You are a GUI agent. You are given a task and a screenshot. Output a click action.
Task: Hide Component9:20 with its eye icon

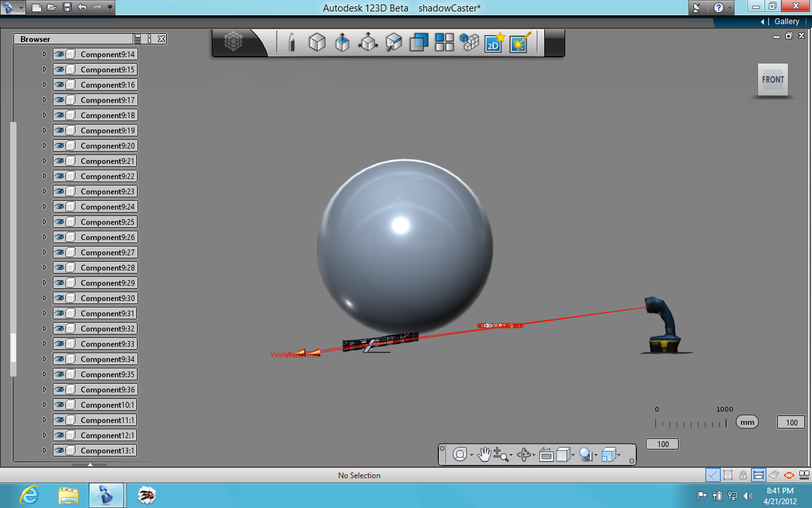coord(60,146)
